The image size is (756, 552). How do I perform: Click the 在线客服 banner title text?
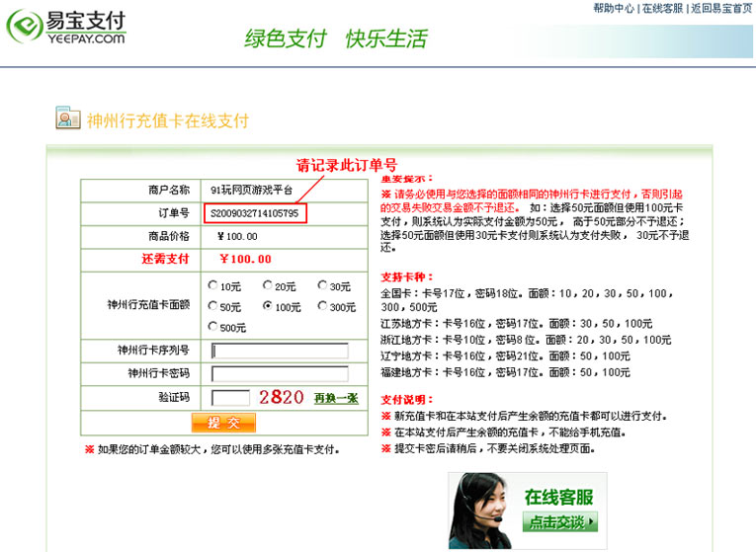pyautogui.click(x=558, y=497)
